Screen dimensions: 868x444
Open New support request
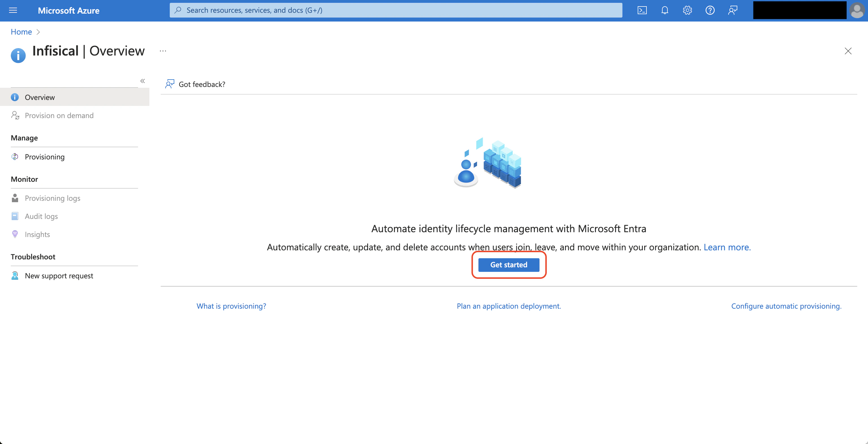pyautogui.click(x=74, y=276)
